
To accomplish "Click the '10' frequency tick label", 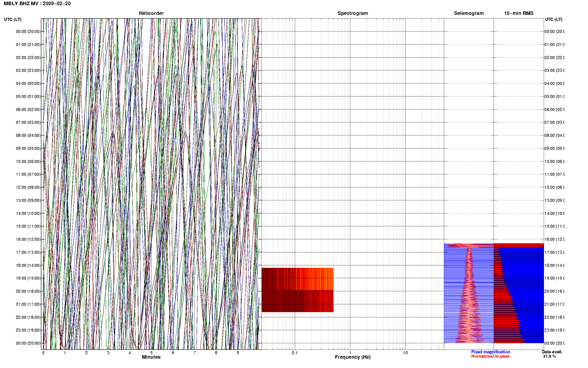I will click(x=405, y=353).
